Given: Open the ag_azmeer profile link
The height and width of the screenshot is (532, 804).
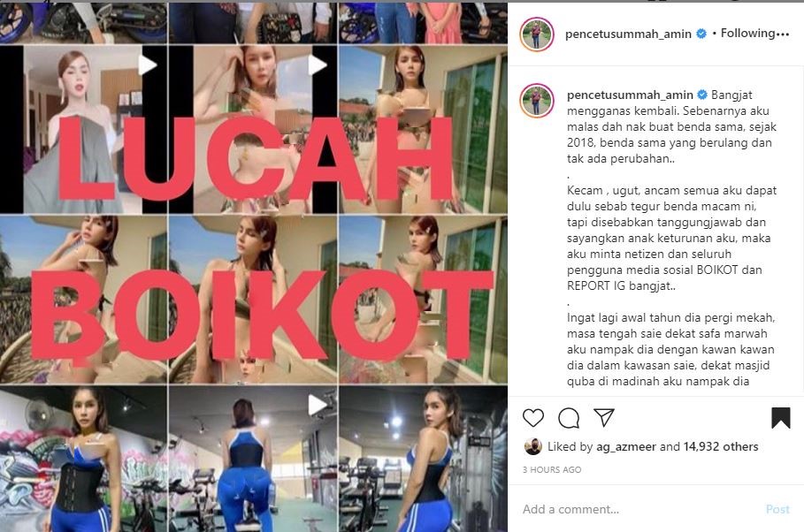Looking at the screenshot, I should pyautogui.click(x=626, y=447).
